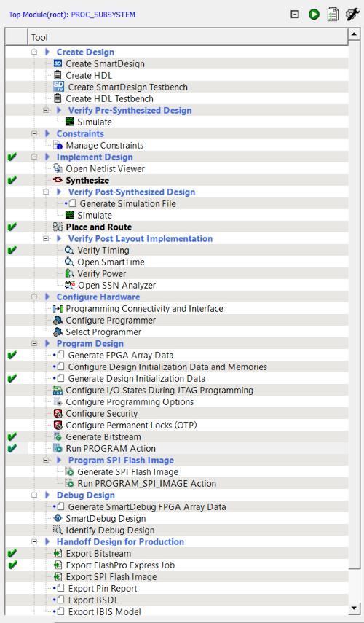Collapse the Program SPI Flash Image group
364x623 pixels.
point(46,460)
